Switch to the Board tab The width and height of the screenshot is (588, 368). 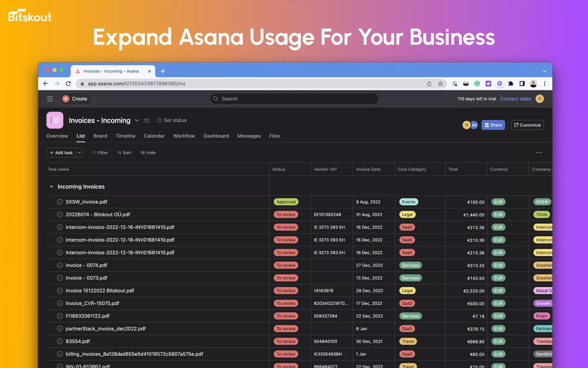click(100, 136)
